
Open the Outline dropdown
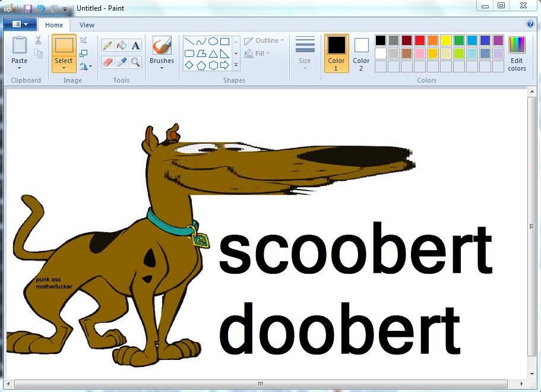click(264, 40)
